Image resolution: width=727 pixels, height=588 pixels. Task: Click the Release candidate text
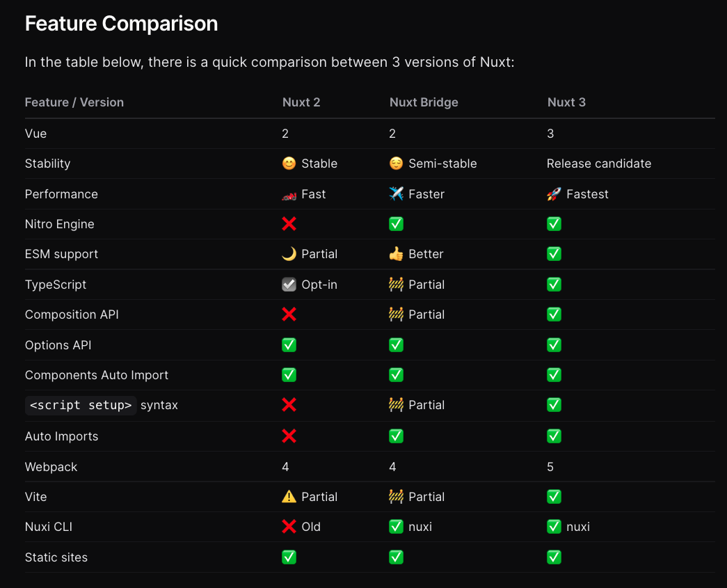(x=599, y=164)
